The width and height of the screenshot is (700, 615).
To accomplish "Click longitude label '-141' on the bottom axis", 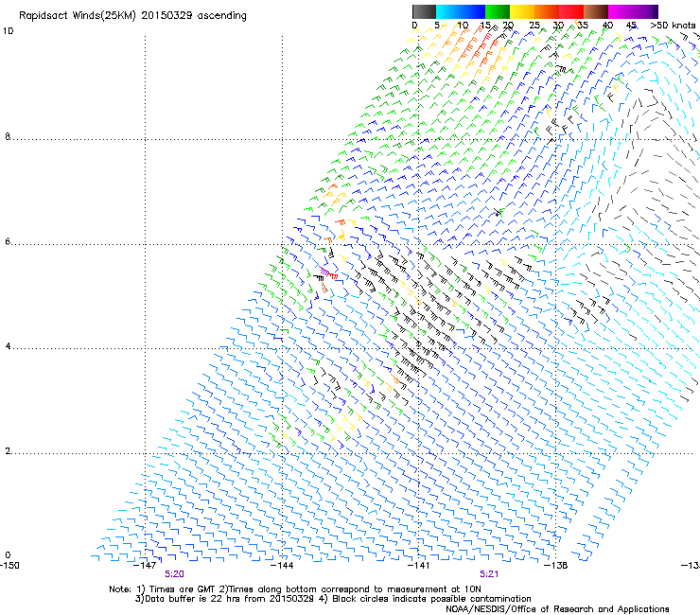I will click(x=419, y=565).
